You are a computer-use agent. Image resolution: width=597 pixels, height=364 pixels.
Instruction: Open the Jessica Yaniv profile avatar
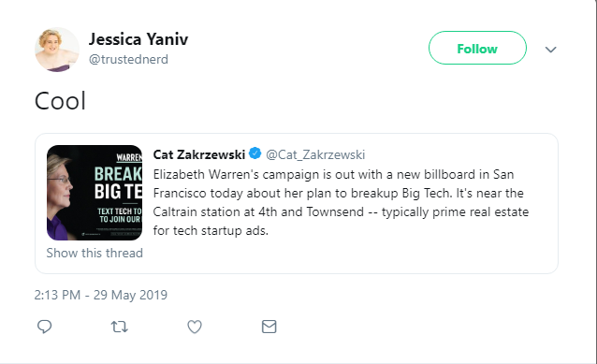(57, 50)
